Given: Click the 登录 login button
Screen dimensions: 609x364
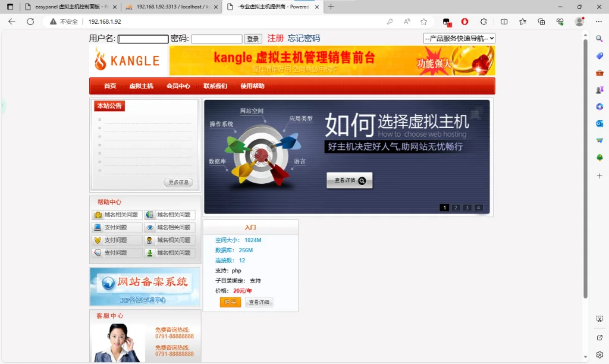Looking at the screenshot, I should 253,39.
